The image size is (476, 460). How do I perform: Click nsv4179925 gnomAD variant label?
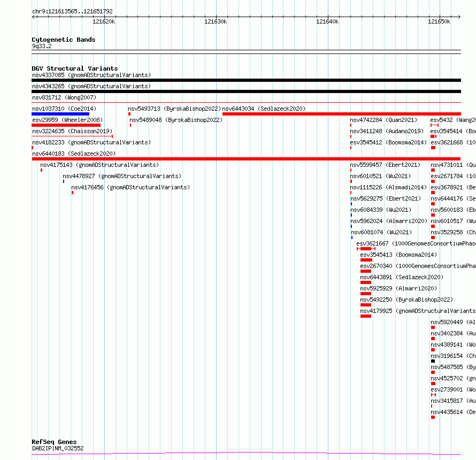[x=418, y=311]
